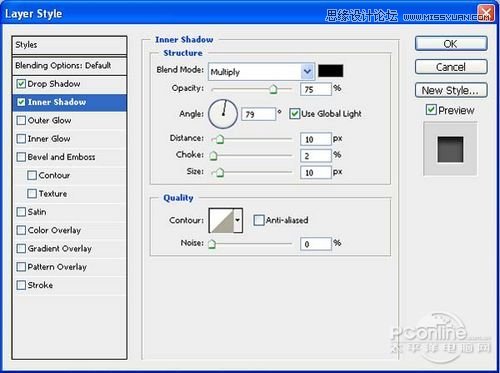
Task: Enable the Anti-aliased checkbox
Action: coord(258,220)
